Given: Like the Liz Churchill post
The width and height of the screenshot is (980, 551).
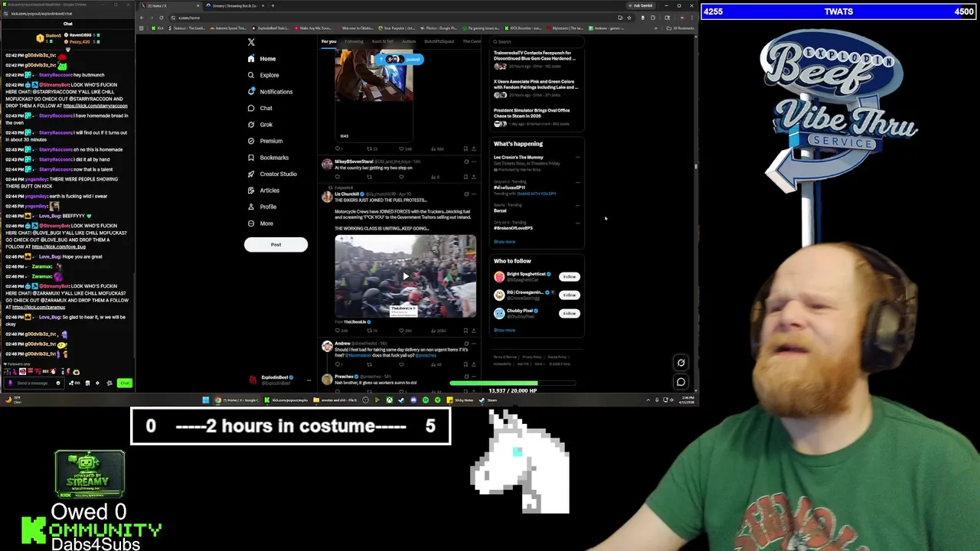Looking at the screenshot, I should coord(401,331).
